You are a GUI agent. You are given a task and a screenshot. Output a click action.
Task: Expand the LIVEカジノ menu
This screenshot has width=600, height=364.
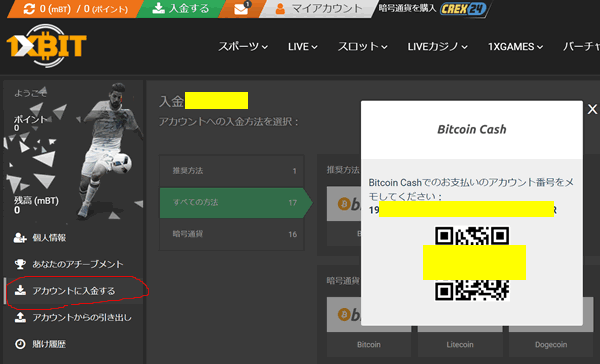pos(437,47)
